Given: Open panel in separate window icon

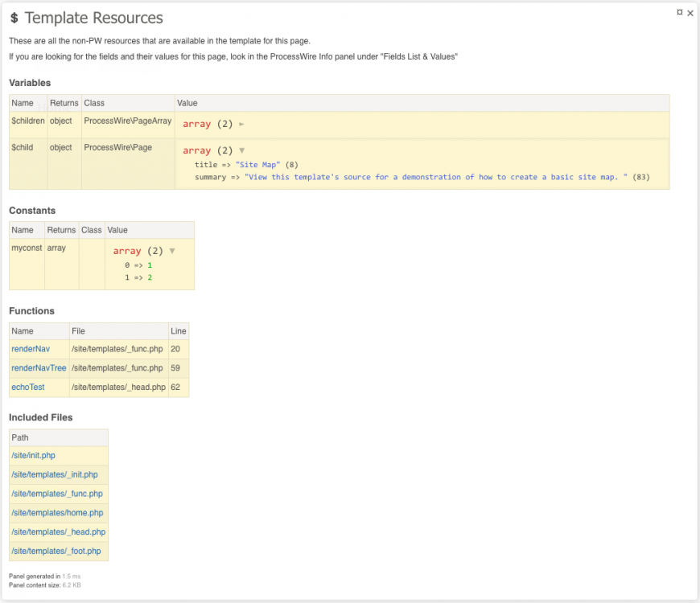Looking at the screenshot, I should tap(680, 12).
